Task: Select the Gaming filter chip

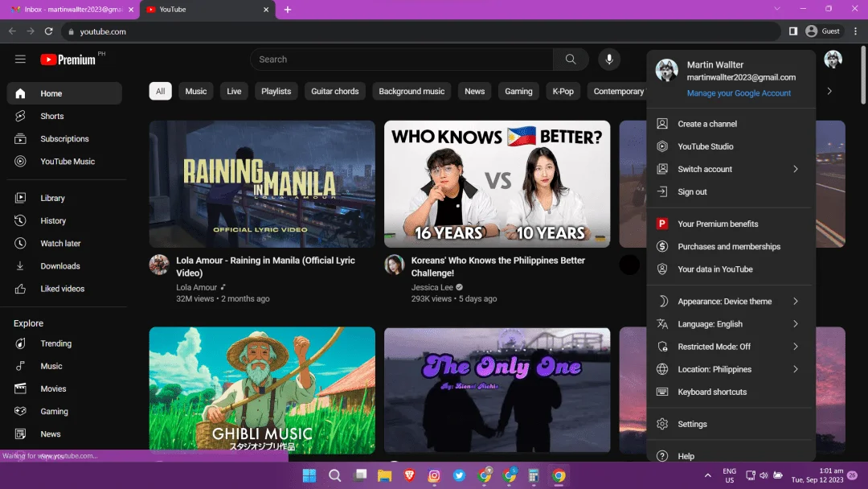Action: pyautogui.click(x=518, y=92)
